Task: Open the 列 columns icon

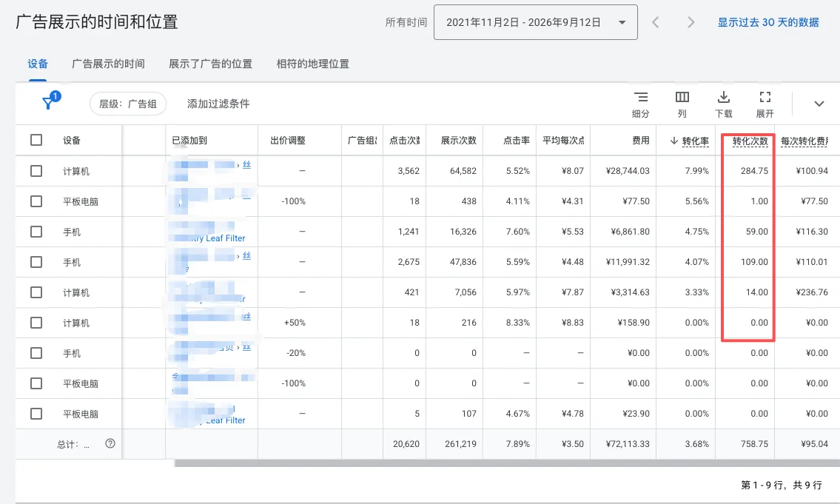Action: click(x=682, y=98)
